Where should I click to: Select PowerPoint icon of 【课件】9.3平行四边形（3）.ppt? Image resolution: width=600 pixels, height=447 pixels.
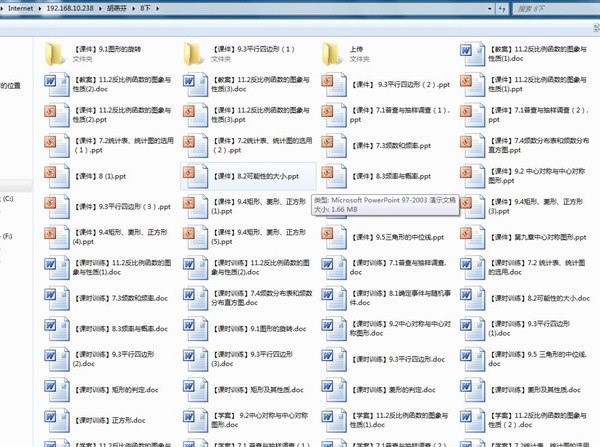tap(57, 207)
